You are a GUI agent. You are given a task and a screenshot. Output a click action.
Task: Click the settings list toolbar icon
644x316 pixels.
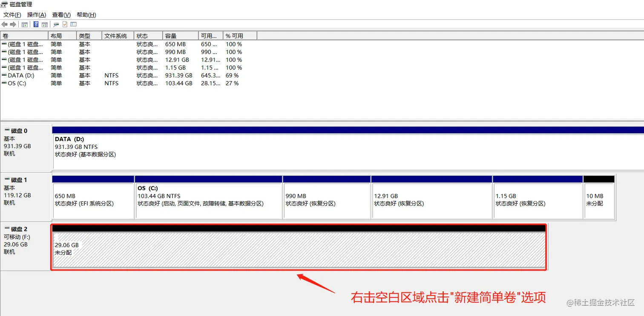[74, 24]
